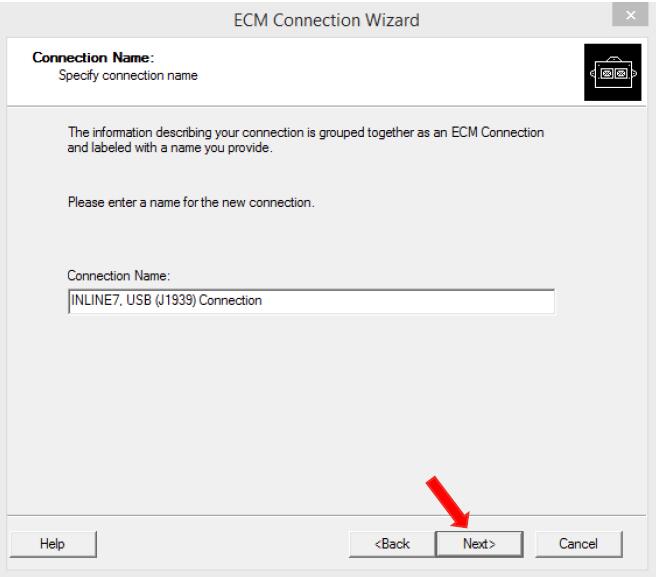Click the J1939 portion of connection name
Screen dimensions: 656x577
pos(176,300)
